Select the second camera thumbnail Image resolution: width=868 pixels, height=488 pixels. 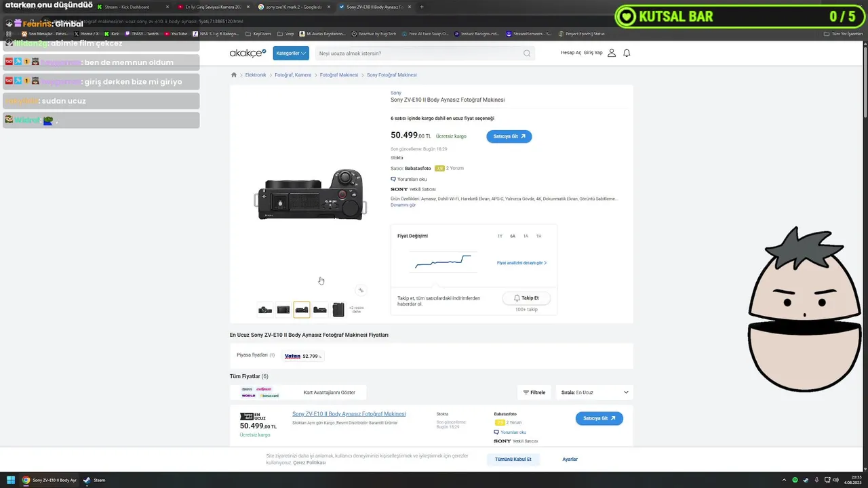(283, 310)
